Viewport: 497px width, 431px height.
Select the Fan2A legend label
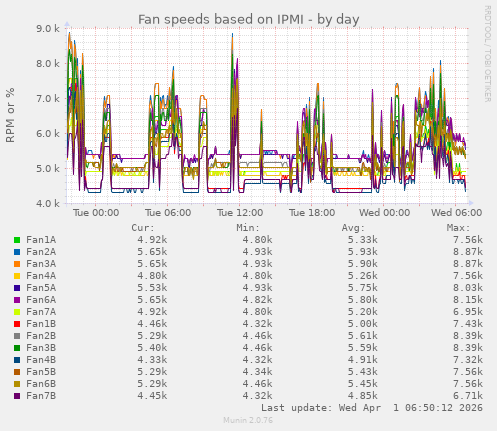point(41,252)
